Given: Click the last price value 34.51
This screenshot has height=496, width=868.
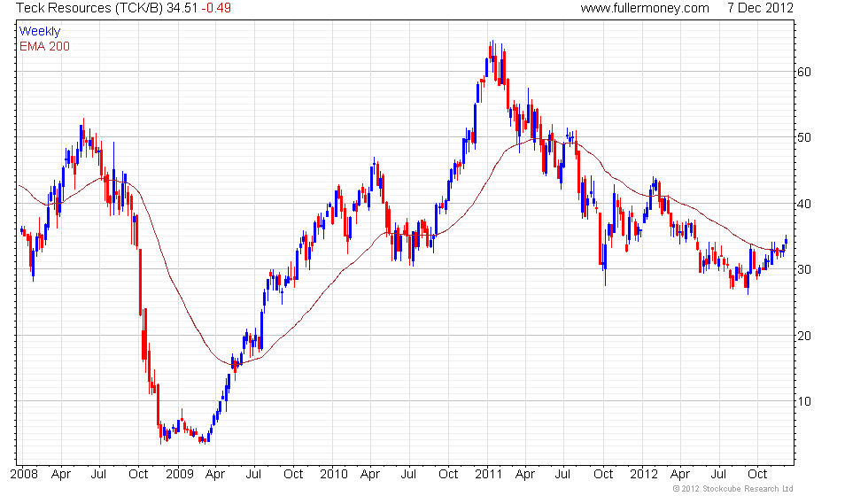Looking at the screenshot, I should pos(182,8).
